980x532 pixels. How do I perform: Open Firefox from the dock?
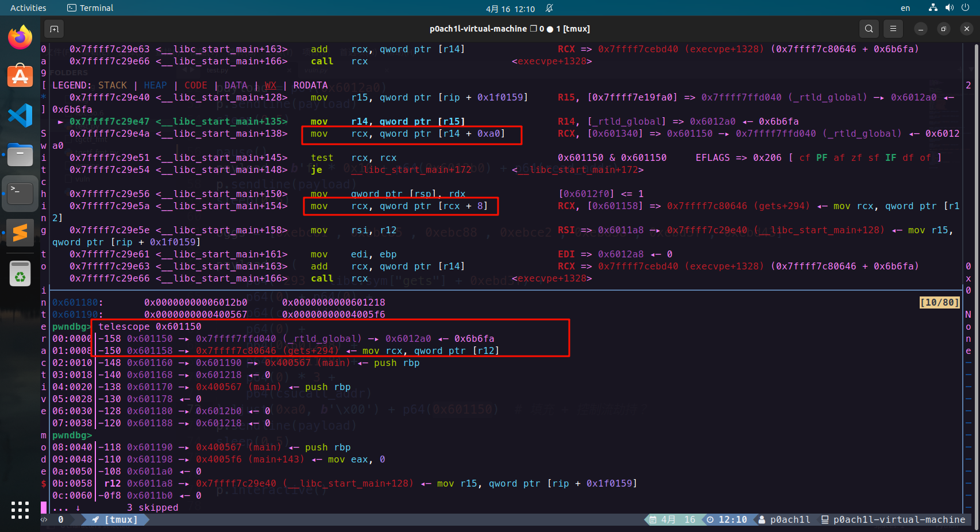point(20,38)
